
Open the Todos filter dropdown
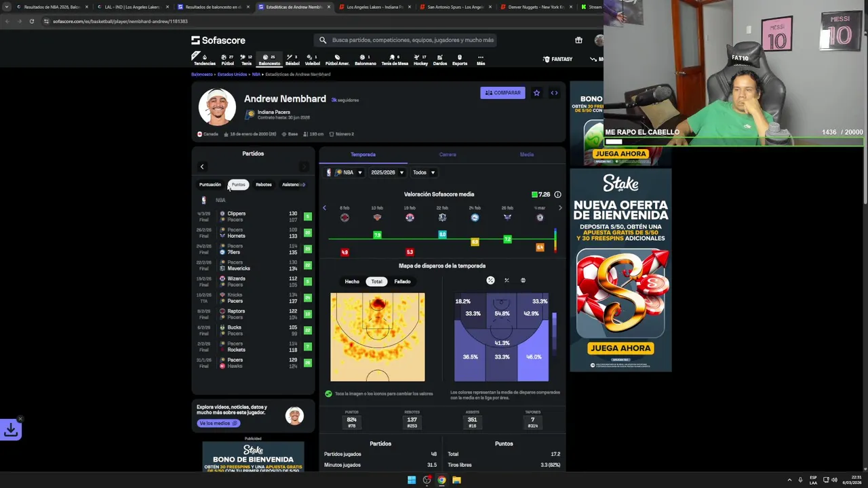(423, 173)
